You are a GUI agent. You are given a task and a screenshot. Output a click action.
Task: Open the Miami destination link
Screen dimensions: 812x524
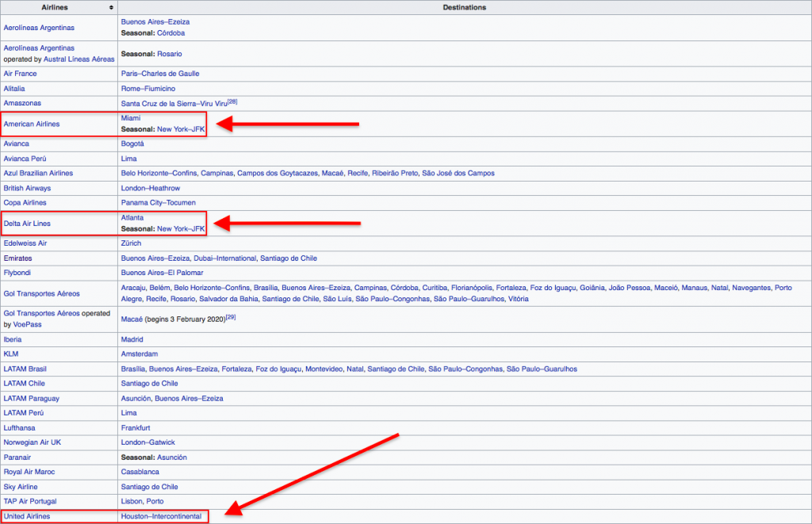click(131, 118)
